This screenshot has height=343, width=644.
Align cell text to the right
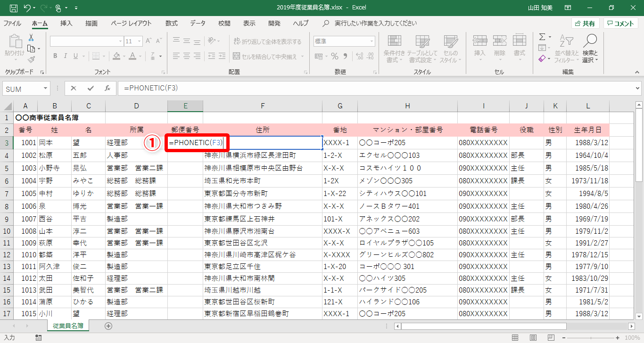(x=198, y=57)
